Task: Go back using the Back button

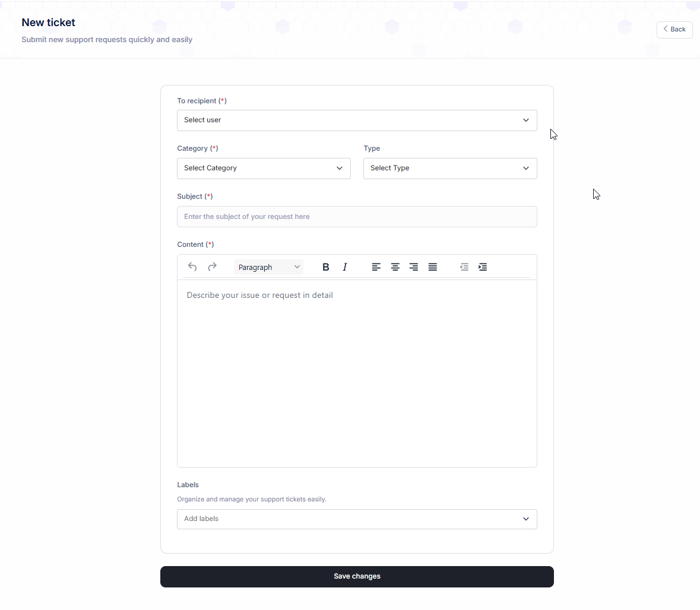Action: (x=674, y=30)
